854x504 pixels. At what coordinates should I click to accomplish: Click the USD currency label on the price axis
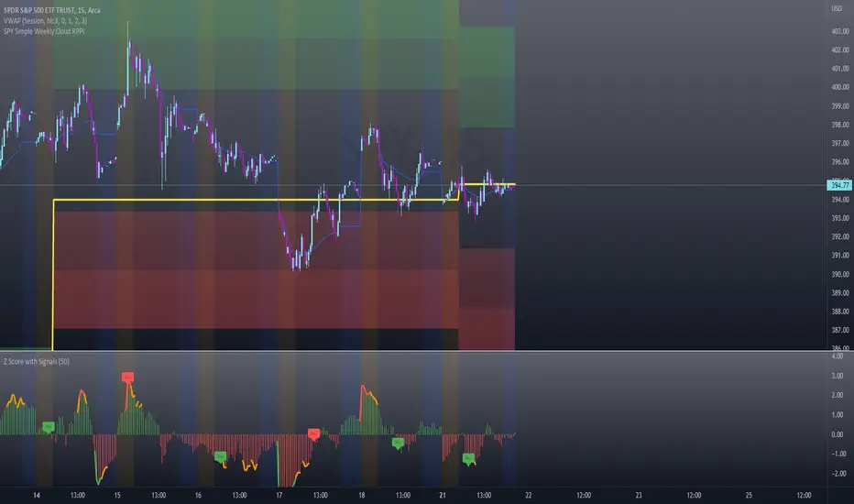tap(837, 8)
